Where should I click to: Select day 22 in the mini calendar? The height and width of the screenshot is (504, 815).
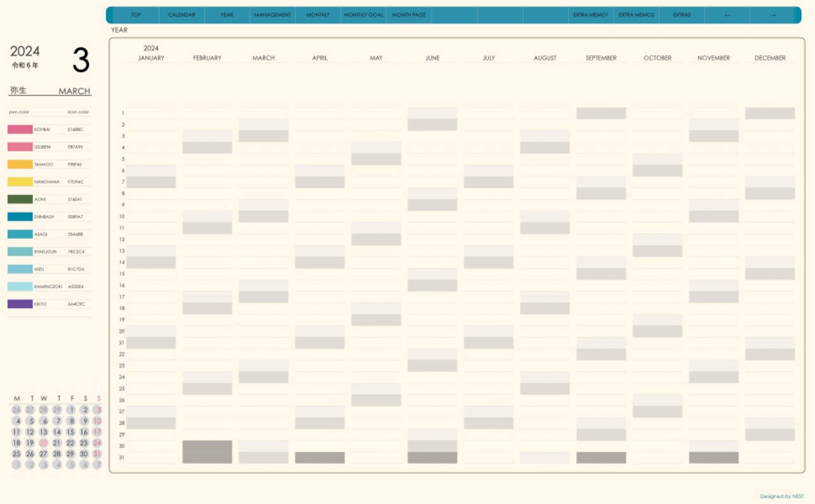coord(71,443)
